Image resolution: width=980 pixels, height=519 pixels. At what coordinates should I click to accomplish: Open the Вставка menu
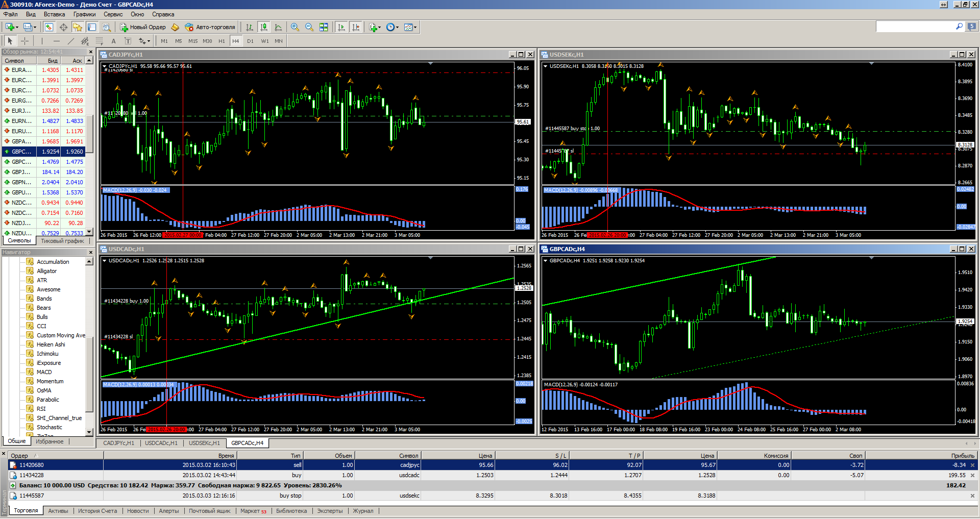click(x=54, y=14)
